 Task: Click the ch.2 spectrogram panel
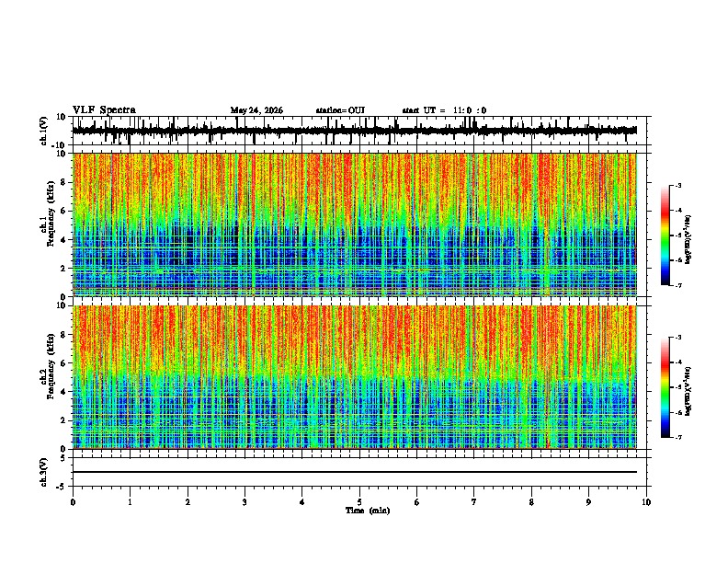tap(355, 377)
